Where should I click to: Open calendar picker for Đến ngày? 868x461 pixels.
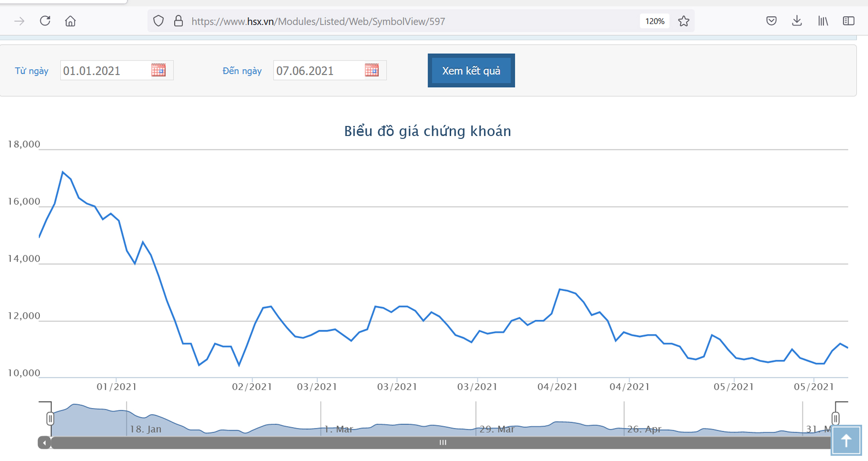coord(372,70)
